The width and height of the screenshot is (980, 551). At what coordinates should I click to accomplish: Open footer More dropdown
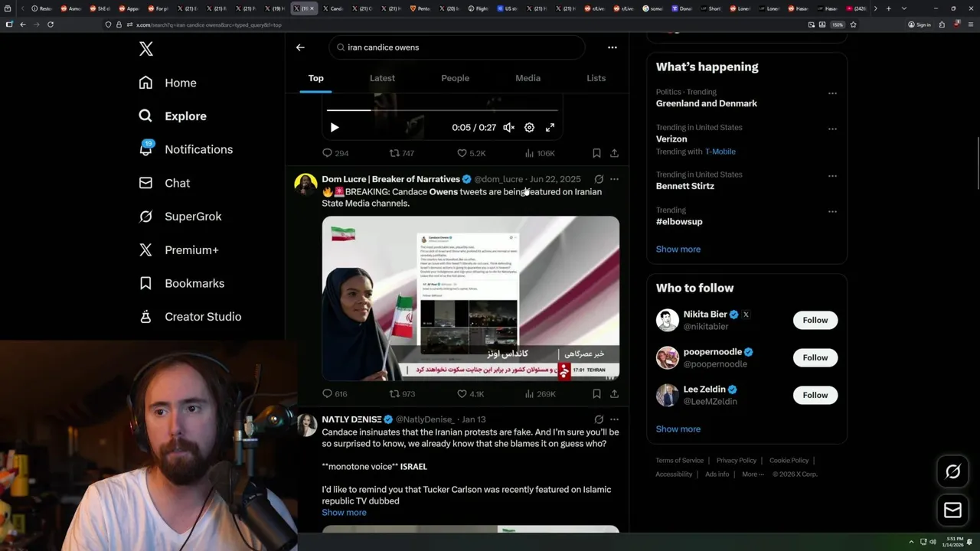[x=752, y=474]
